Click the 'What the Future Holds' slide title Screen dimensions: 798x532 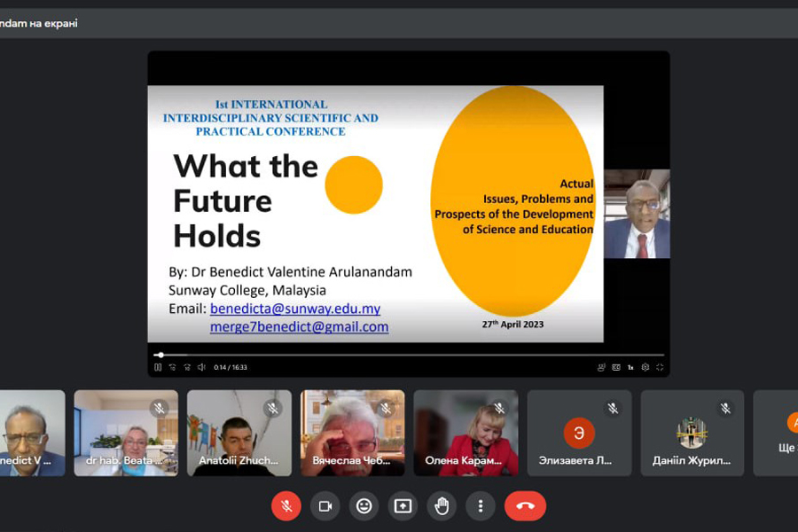(x=246, y=200)
